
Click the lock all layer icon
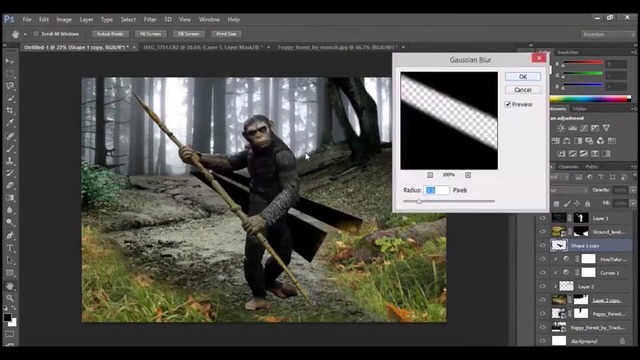[588, 203]
